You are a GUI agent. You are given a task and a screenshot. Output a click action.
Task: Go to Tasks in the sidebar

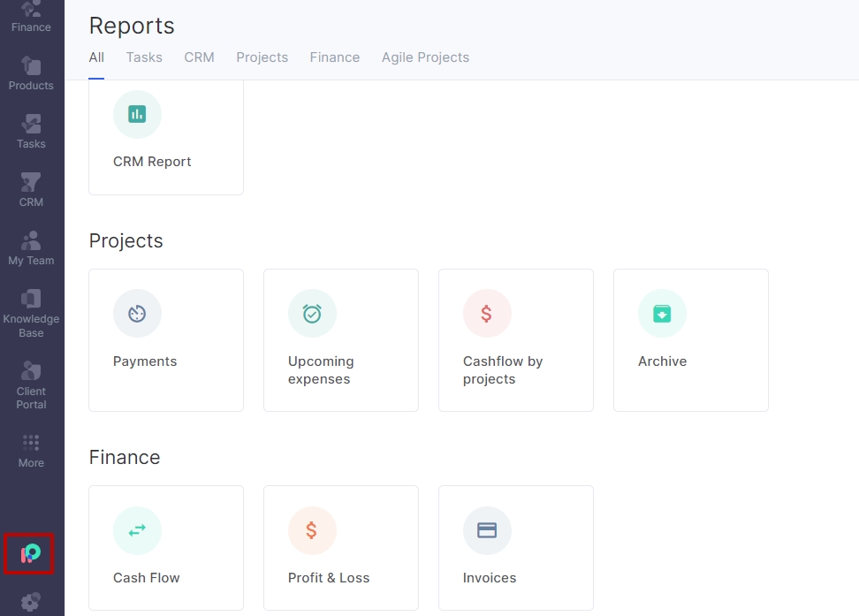31,132
